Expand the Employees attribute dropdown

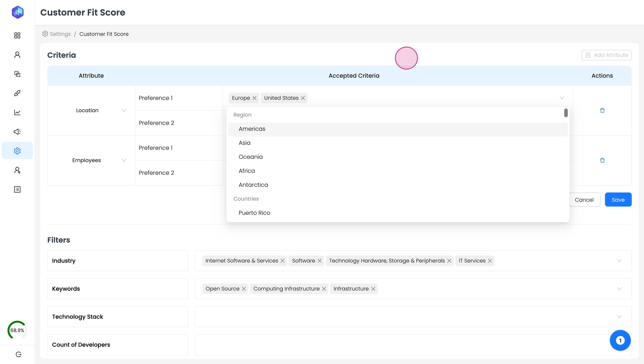coord(124,160)
